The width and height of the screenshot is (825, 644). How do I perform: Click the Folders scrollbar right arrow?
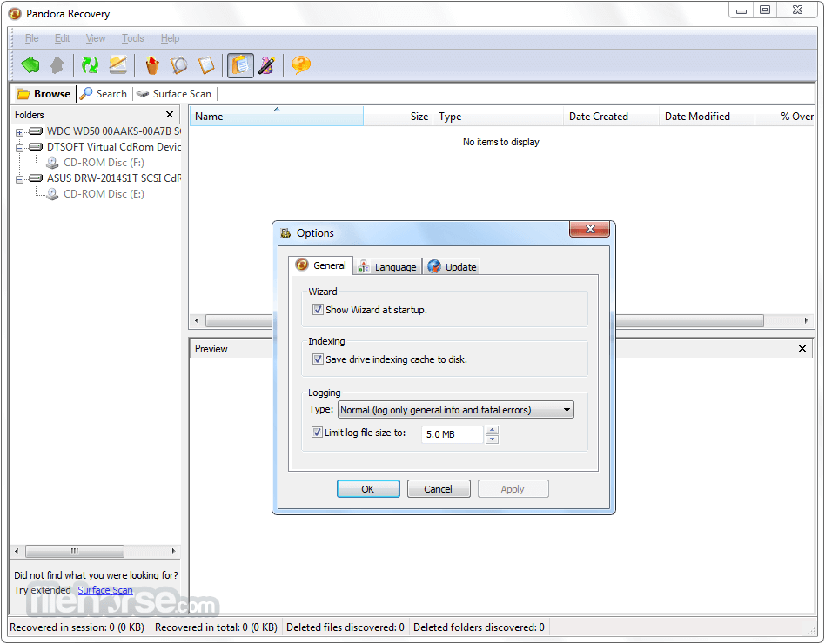(x=174, y=551)
